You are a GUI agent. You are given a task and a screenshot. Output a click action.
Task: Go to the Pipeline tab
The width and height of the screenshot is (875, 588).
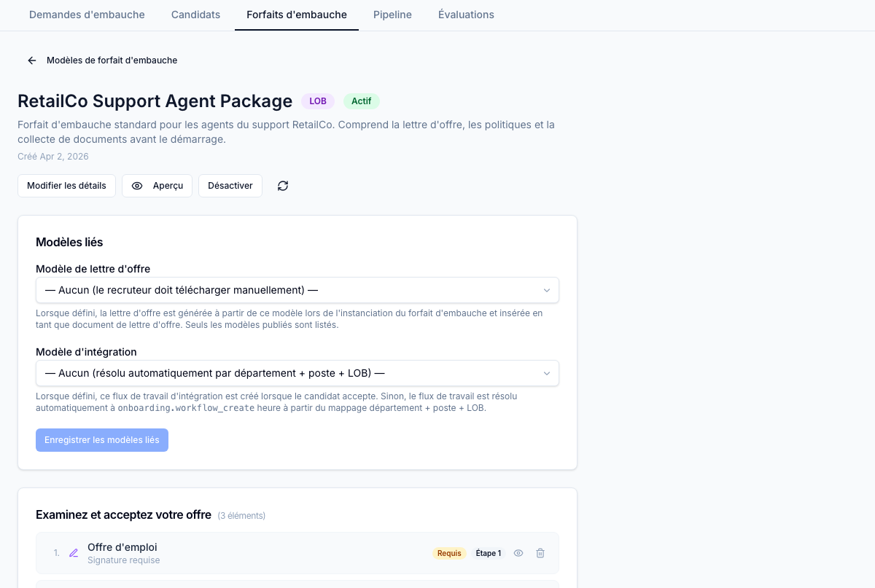point(392,15)
